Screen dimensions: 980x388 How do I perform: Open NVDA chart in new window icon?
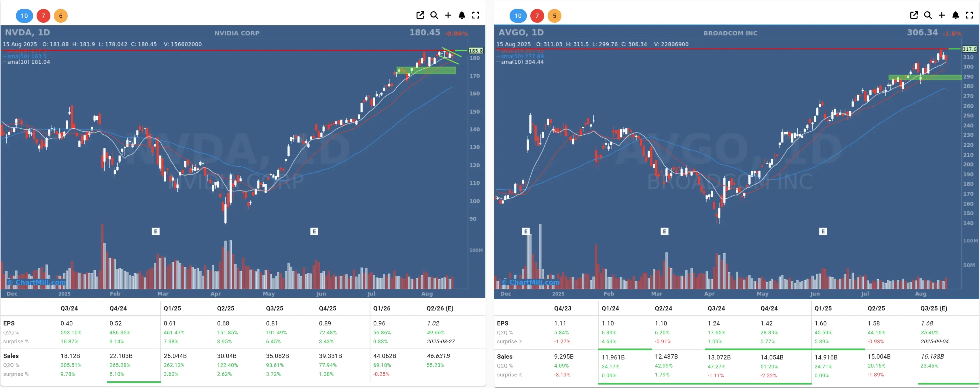click(x=420, y=15)
